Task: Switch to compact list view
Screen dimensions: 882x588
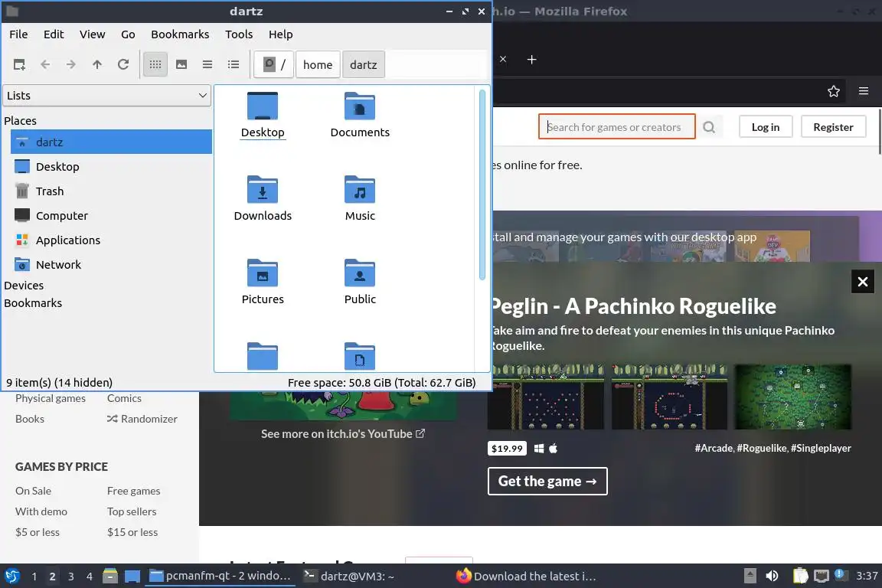Action: [207, 65]
